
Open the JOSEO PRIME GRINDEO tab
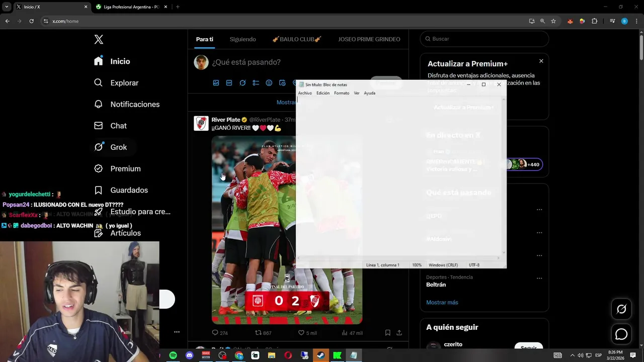[x=369, y=39]
